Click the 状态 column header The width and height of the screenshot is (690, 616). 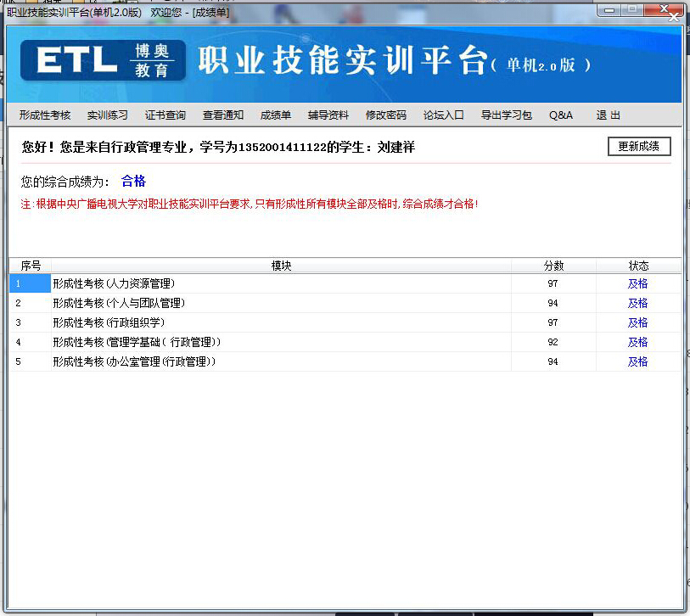638,266
